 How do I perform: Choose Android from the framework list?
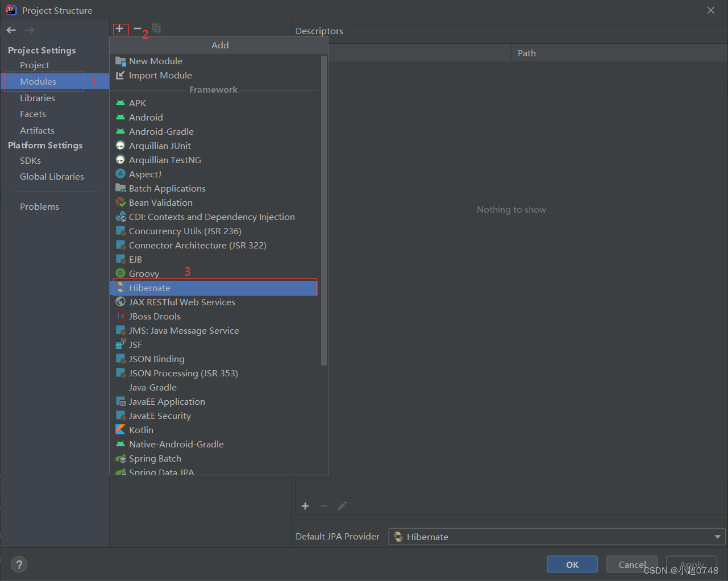click(213, 117)
